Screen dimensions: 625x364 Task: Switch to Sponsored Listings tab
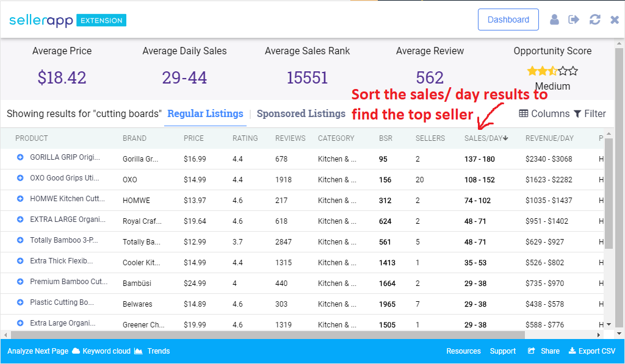tap(301, 114)
